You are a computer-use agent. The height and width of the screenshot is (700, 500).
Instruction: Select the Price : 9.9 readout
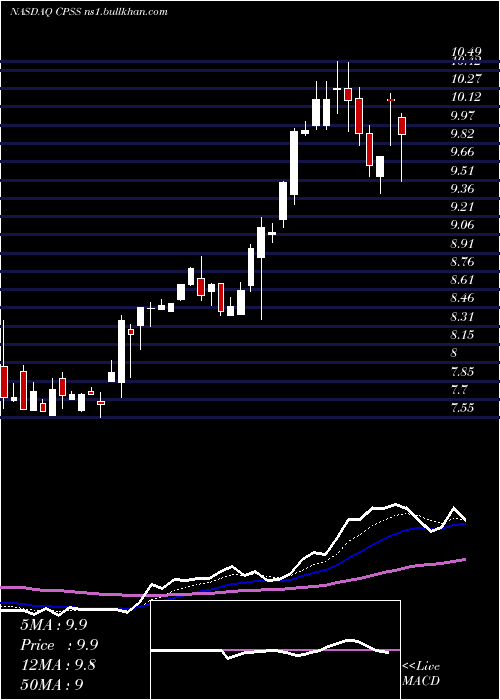click(x=59, y=645)
